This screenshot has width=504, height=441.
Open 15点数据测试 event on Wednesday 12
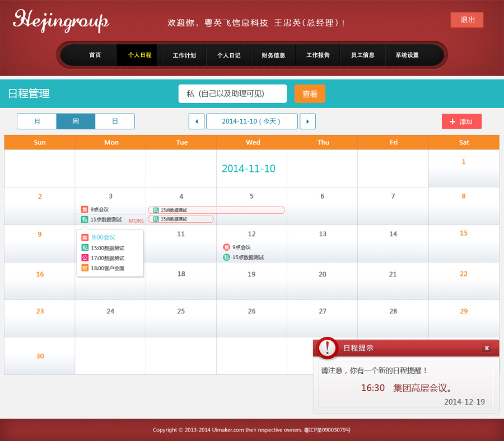[x=248, y=257]
